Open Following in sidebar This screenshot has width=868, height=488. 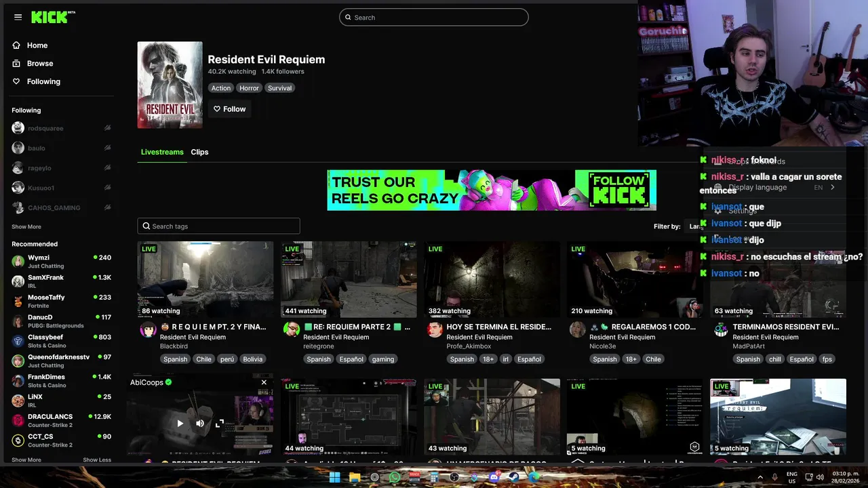click(x=43, y=81)
